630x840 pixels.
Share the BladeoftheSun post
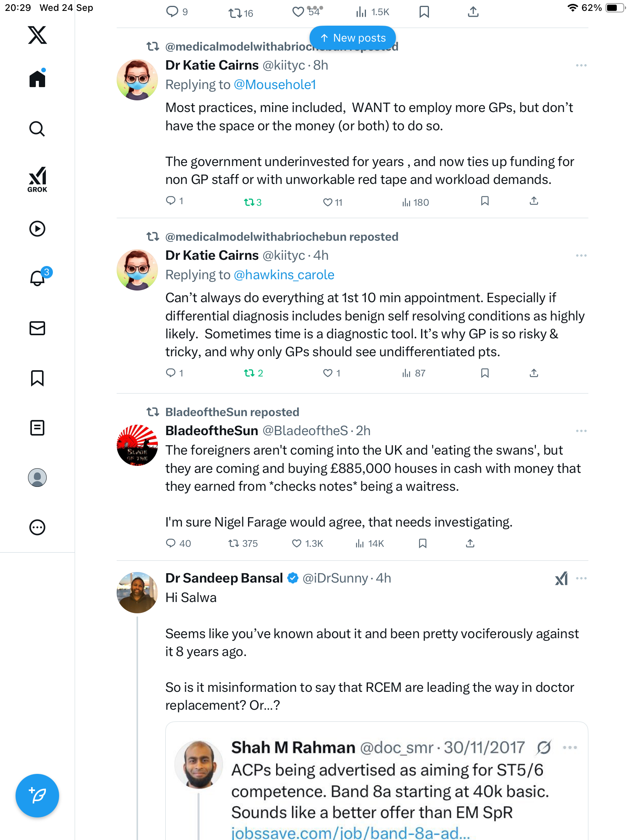point(470,543)
